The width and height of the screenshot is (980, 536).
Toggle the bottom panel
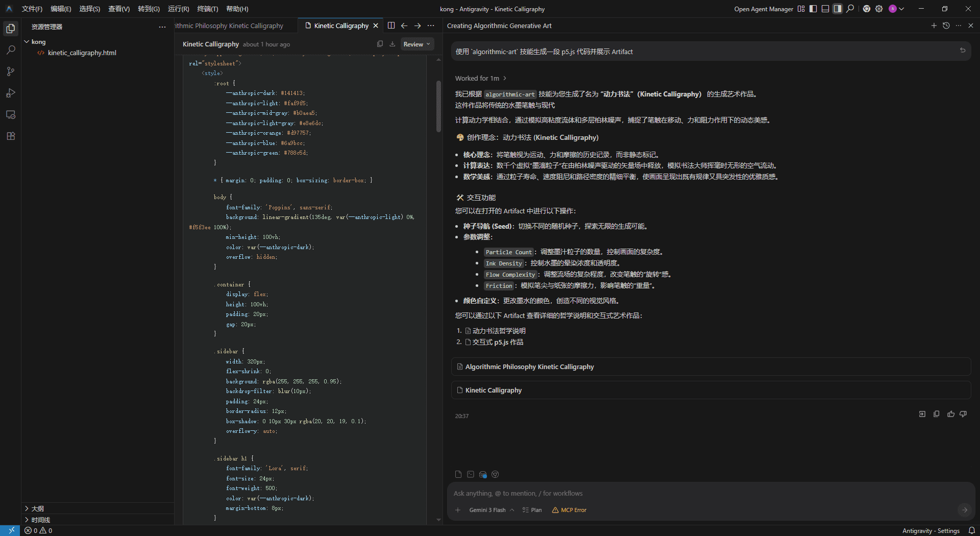825,9
